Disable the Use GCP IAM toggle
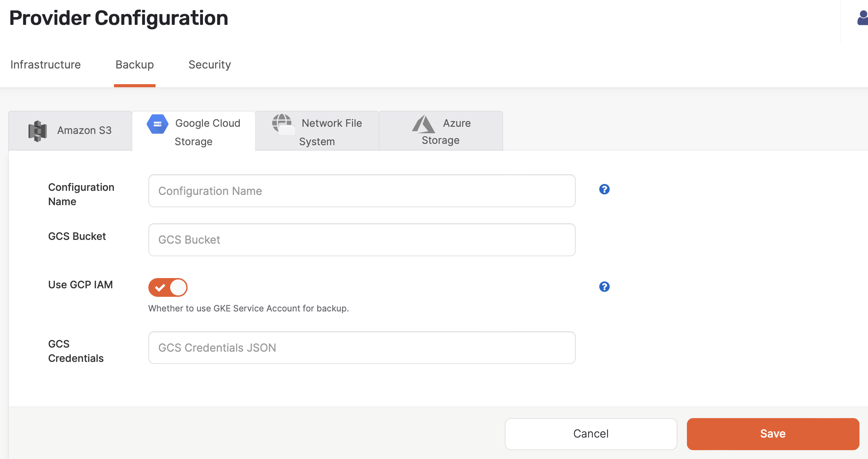The height and width of the screenshot is (459, 868). click(x=167, y=287)
